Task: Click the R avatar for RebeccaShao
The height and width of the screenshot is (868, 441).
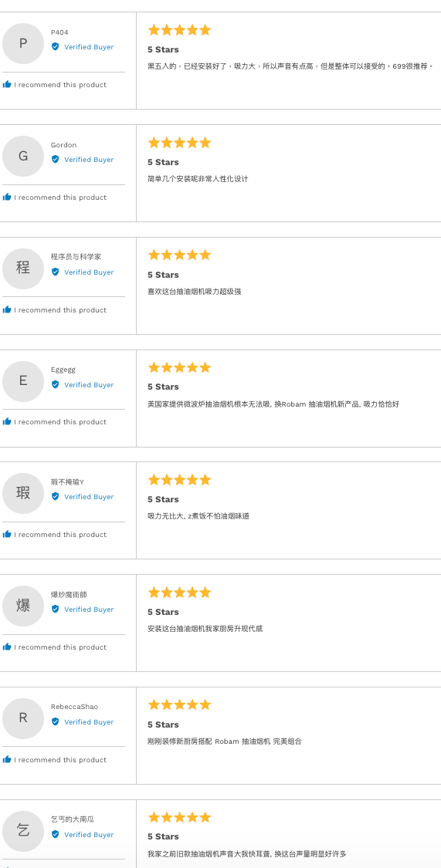Action: [22, 718]
